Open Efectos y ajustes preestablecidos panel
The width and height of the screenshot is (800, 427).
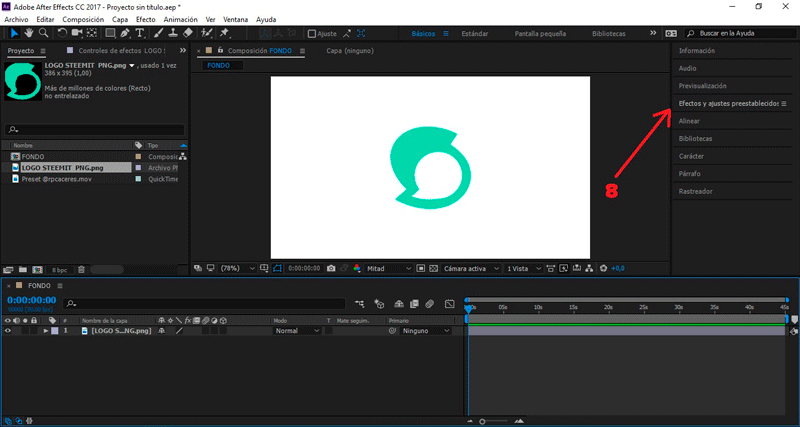[726, 103]
